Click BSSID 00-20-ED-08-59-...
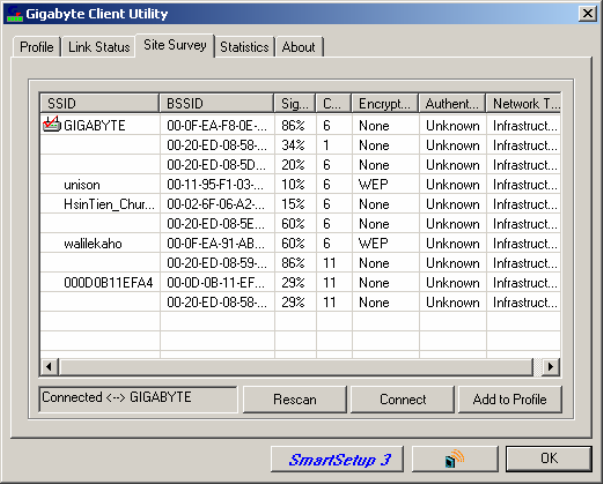Viewport: 603px width, 484px height. tap(217, 263)
